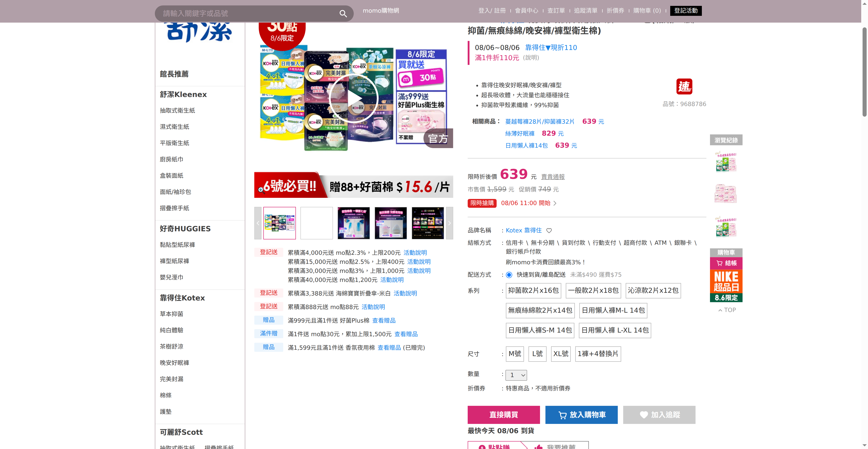The width and height of the screenshot is (868, 449).
Task: Click the 賣貴通報 link
Action: [x=553, y=177]
